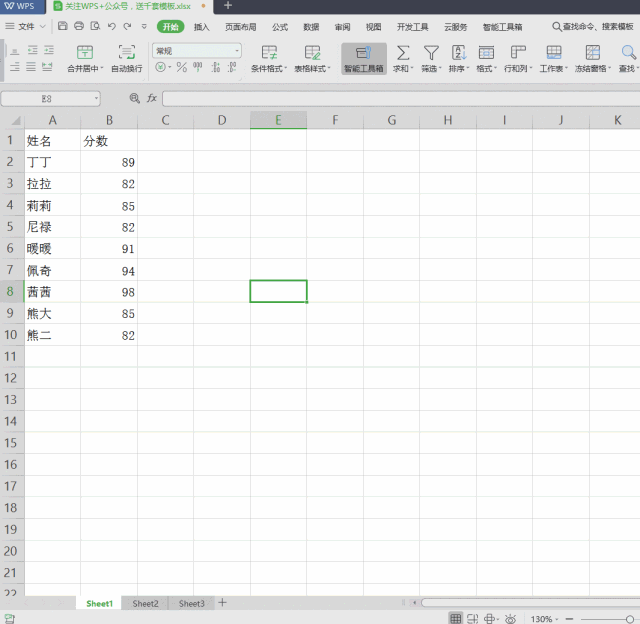Select cell with name 佩奇

52,270
